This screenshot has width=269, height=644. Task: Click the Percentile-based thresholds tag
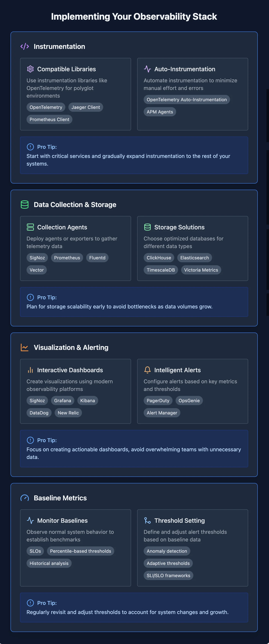tap(80, 551)
